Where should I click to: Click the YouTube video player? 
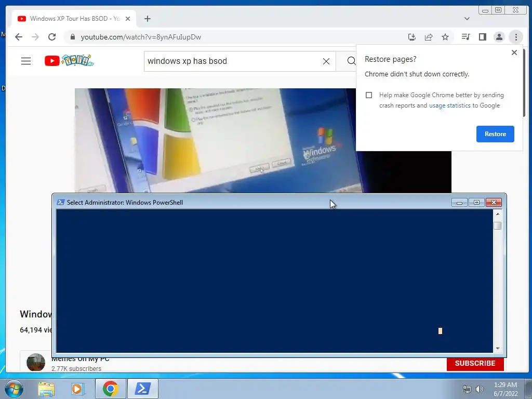[x=215, y=140]
